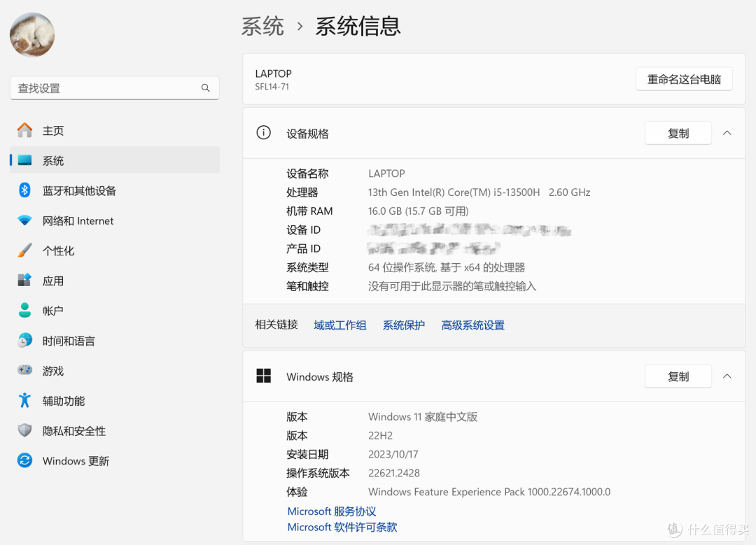
Task: Open the 游戏 settings page
Action: click(x=115, y=370)
